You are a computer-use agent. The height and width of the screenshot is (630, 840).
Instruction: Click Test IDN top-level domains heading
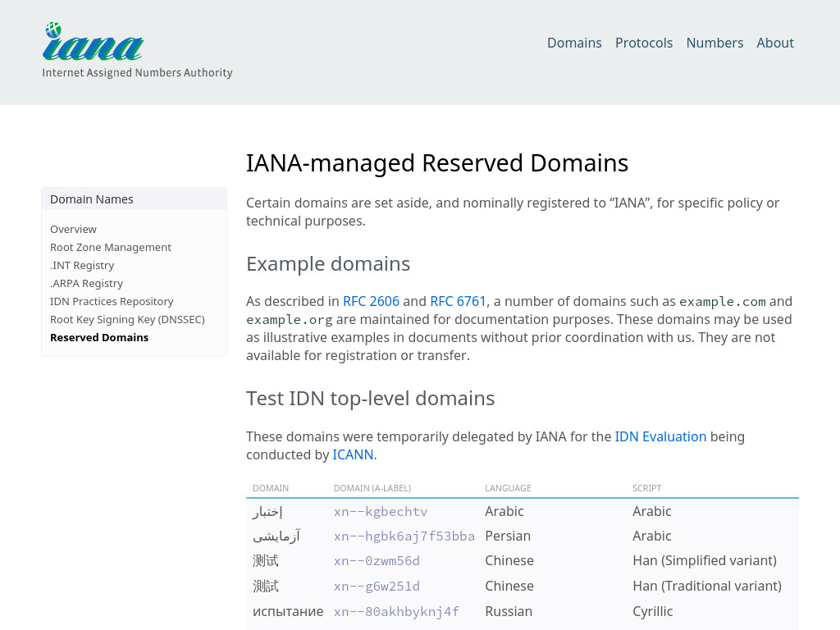tap(370, 399)
